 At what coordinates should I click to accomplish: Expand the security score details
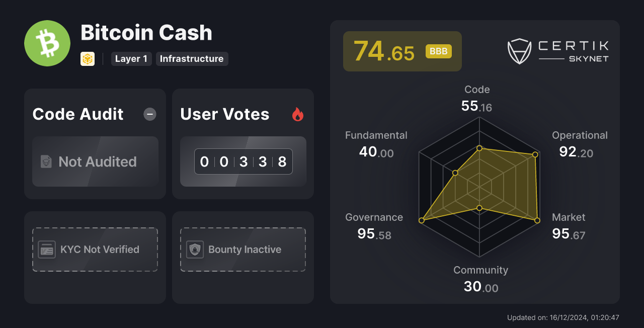(x=402, y=51)
